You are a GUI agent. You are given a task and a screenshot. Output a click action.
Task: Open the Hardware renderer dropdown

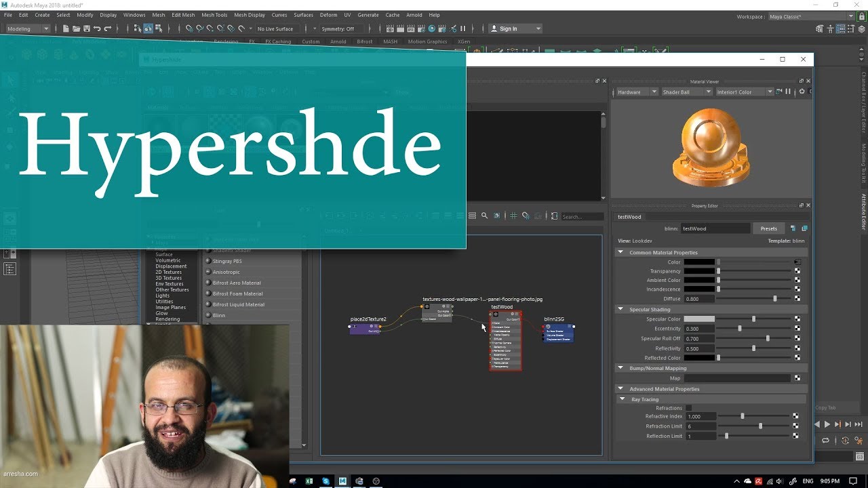[x=636, y=91]
